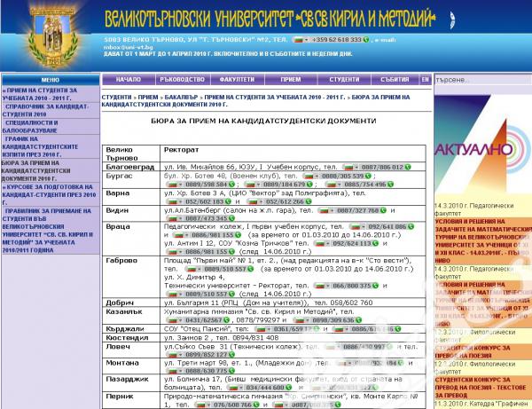Click the Велико Търново city cell in the table
This screenshot has height=409, width=532.
131,153
